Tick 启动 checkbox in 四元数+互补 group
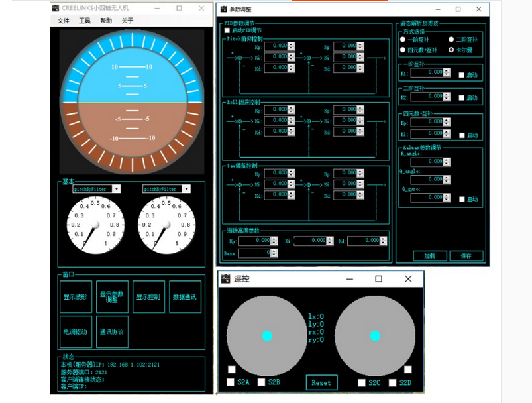The image size is (532, 403). click(462, 135)
